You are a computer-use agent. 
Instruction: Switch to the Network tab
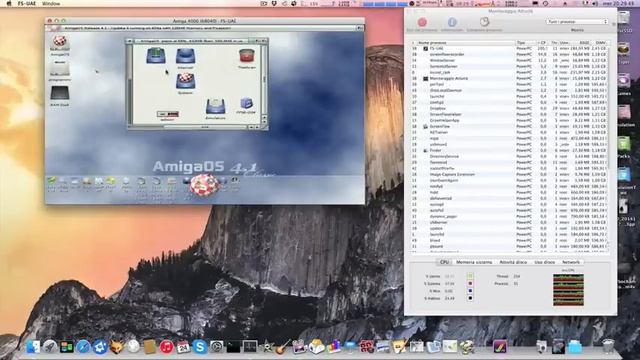pos(571,262)
